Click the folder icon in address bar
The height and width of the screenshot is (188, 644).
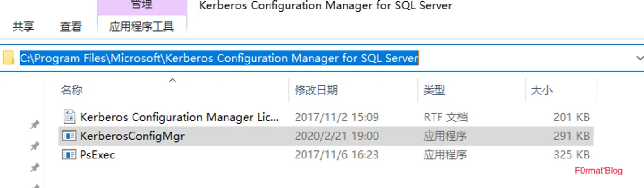tap(9, 58)
